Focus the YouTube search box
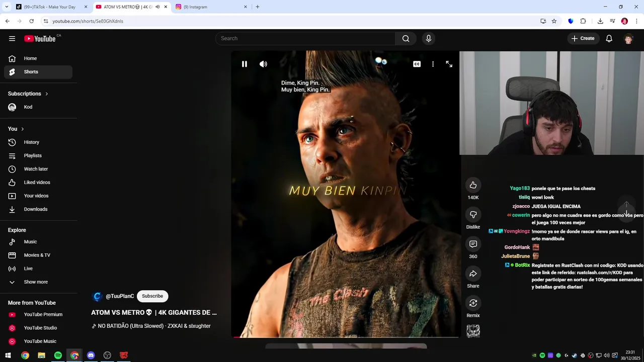Screen dimensions: 644x362 (305, 38)
